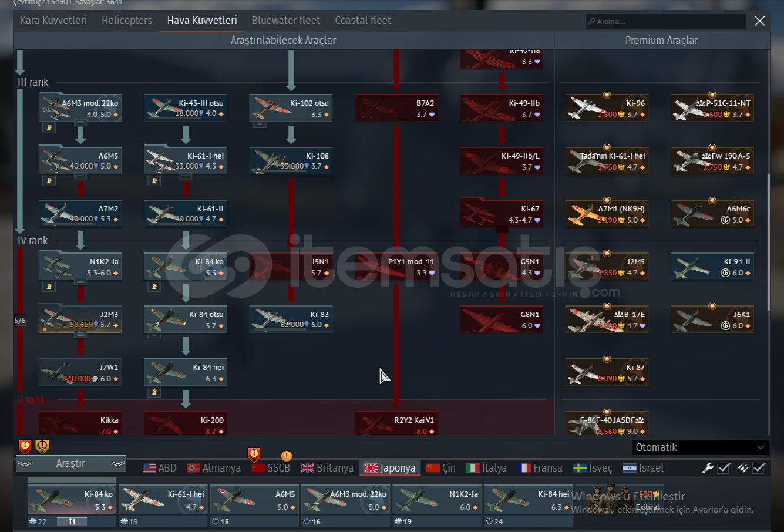Select the Hava Kuvvetleri tab

(x=202, y=21)
